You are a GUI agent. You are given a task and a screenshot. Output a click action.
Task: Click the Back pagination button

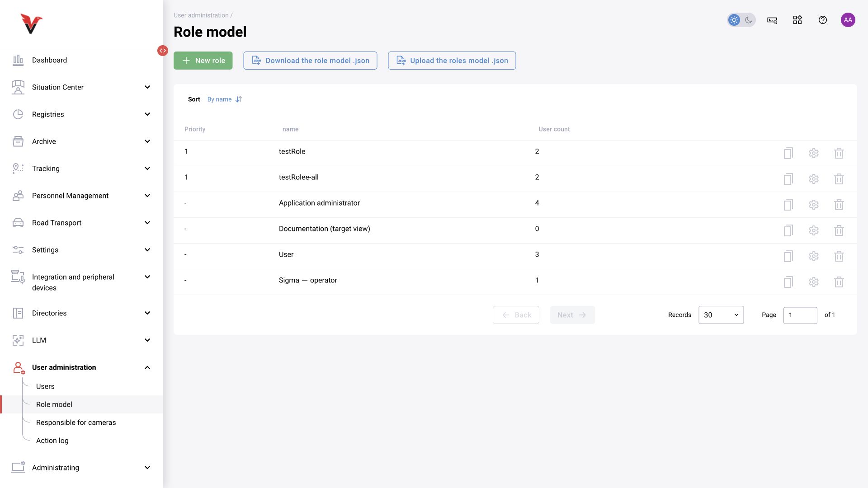click(x=516, y=315)
